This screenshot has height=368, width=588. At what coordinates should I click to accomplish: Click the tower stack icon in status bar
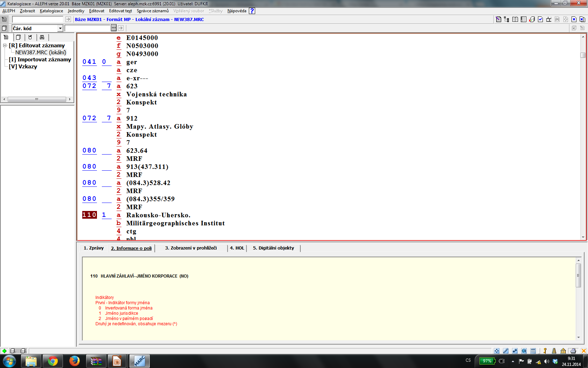point(554,351)
